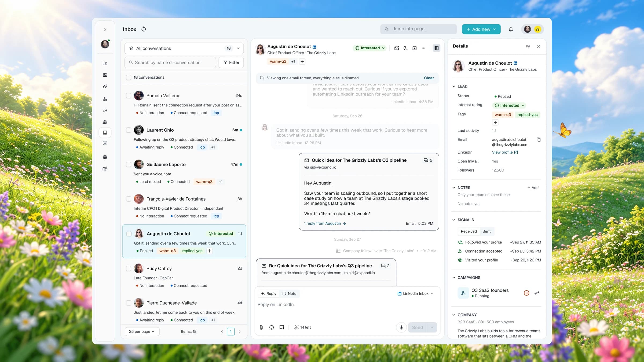Collapse the LEAD section

[454, 86]
